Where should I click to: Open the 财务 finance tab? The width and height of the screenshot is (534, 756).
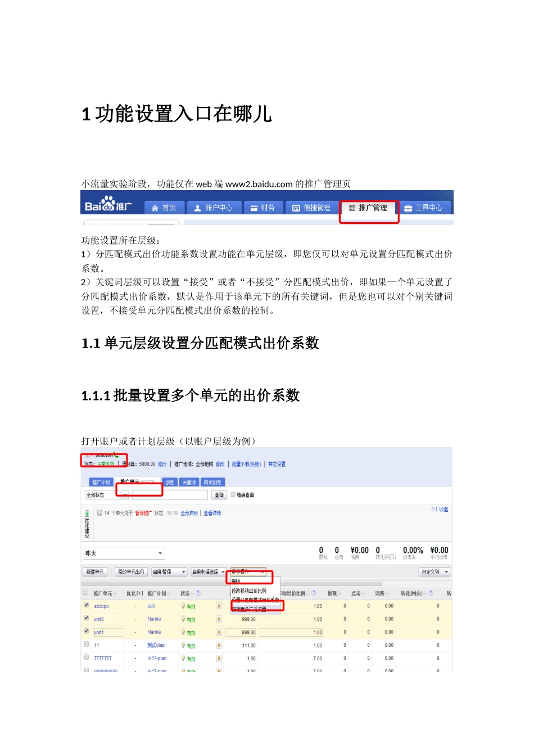click(263, 208)
